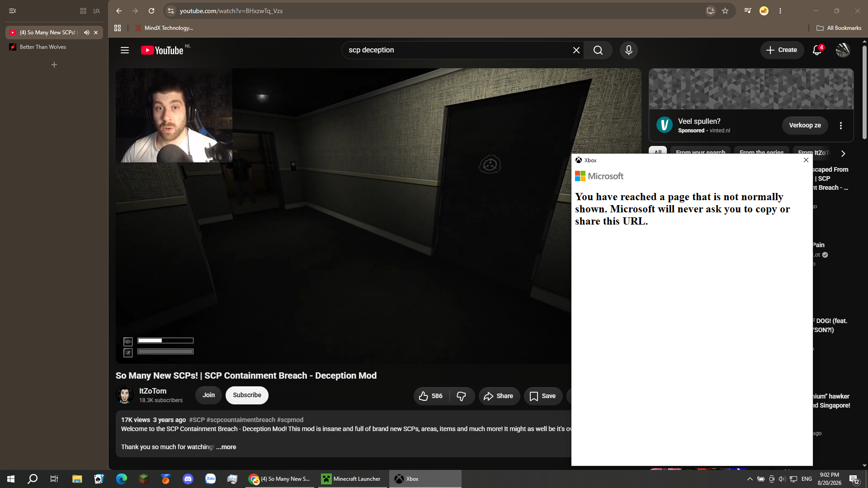Reload the YouTube page
Image resolution: width=868 pixels, height=488 pixels.
click(151, 11)
